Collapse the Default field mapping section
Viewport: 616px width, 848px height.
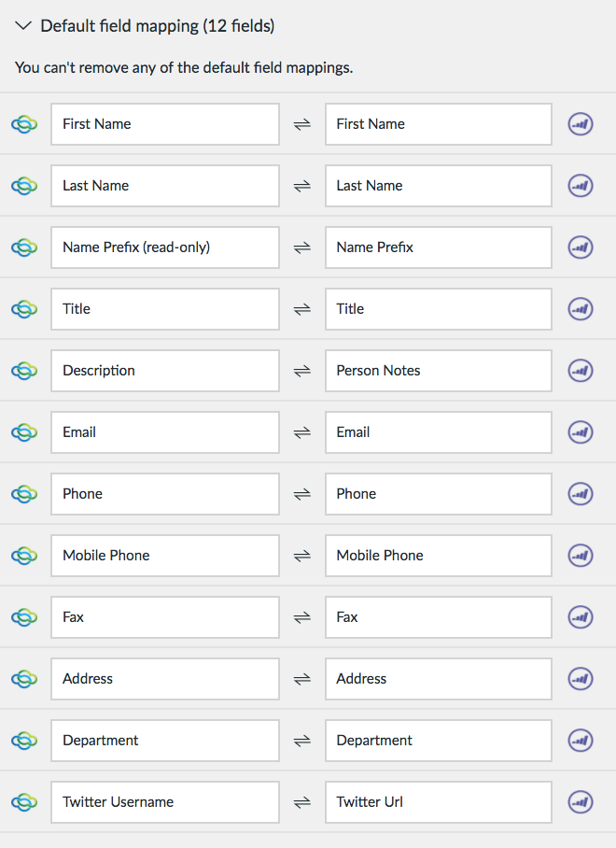coord(23,25)
